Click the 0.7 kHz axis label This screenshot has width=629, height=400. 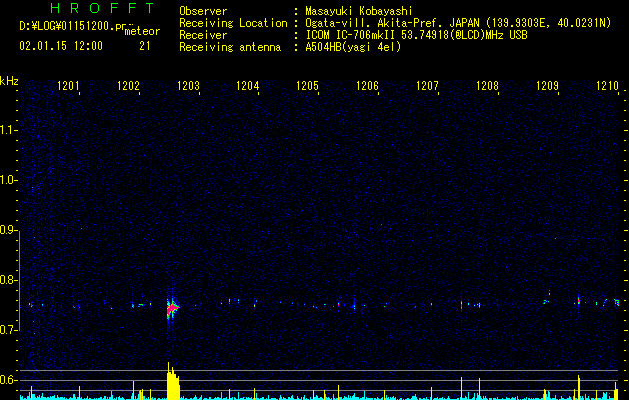coord(8,330)
